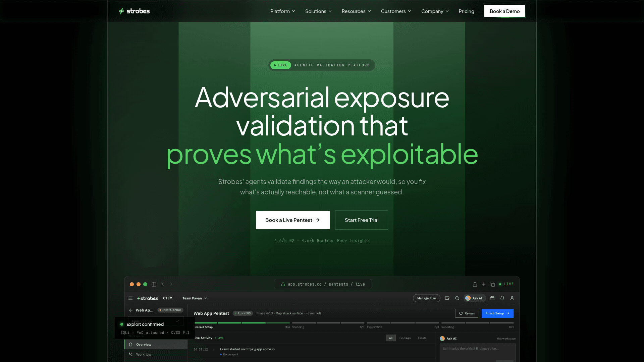Image resolution: width=644 pixels, height=362 pixels.
Task: Switch to the Assets tab
Action: (x=422, y=338)
